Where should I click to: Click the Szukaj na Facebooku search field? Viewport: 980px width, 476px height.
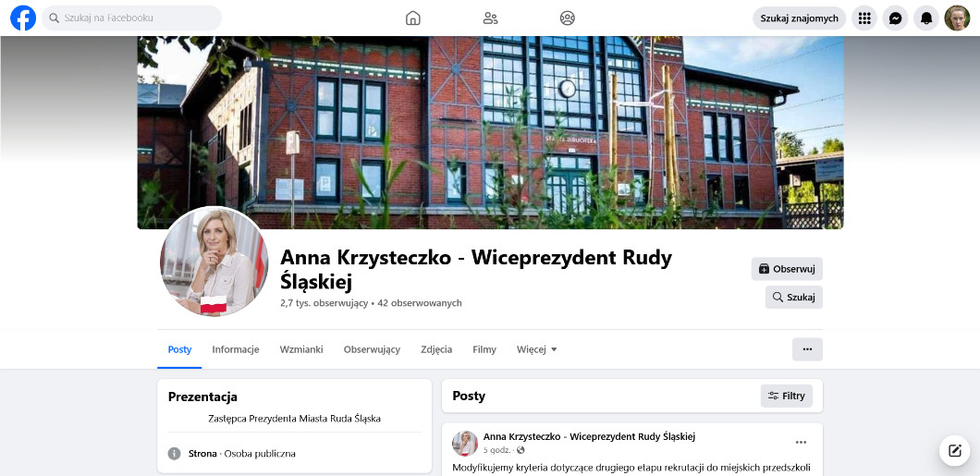tap(131, 18)
